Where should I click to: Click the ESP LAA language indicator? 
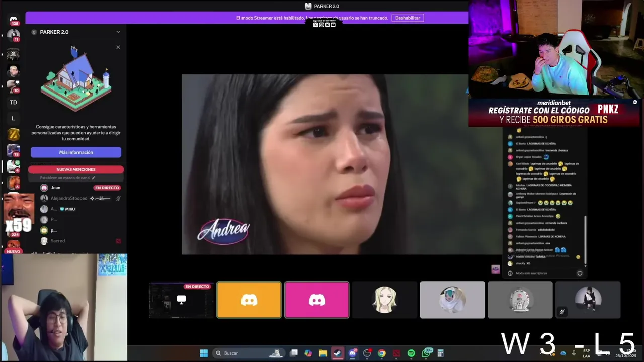(x=587, y=353)
